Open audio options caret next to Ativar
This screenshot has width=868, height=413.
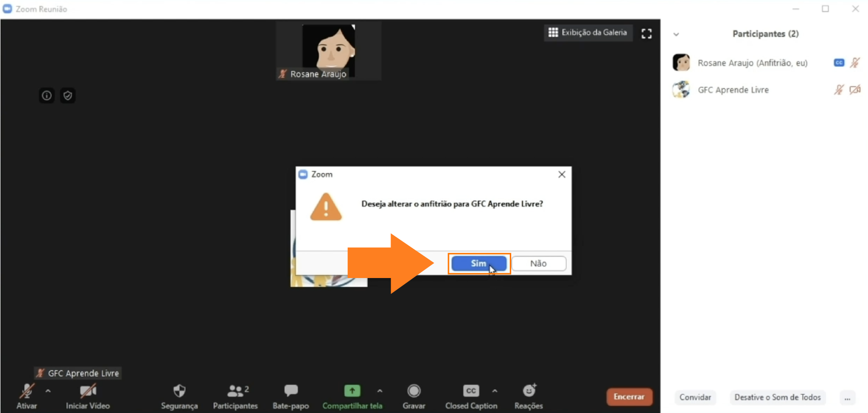[48, 391]
